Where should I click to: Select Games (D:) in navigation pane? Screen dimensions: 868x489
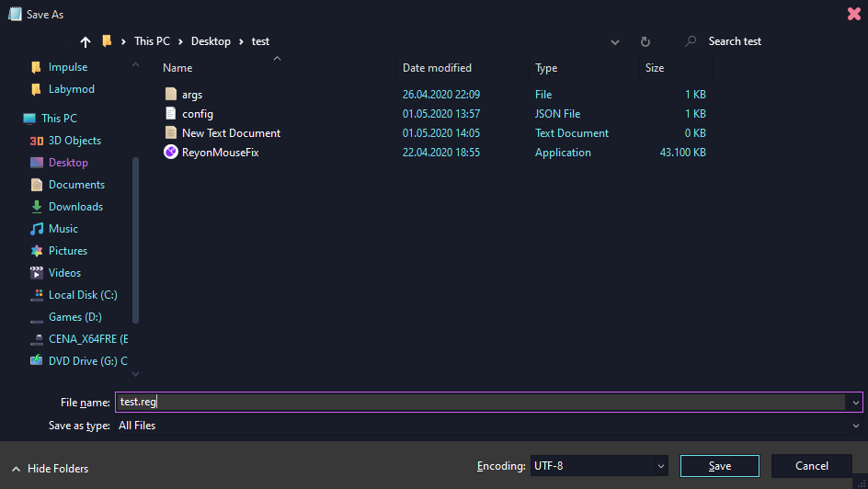pos(75,317)
